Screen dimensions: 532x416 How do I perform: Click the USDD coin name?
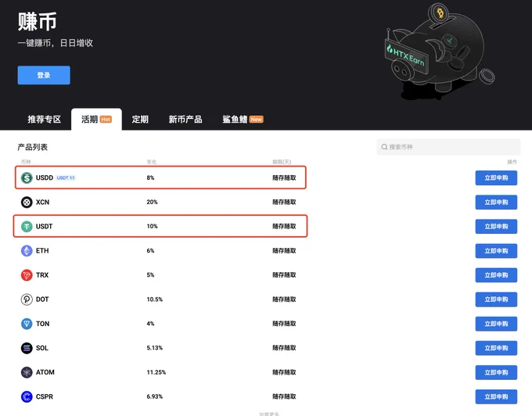[45, 178]
